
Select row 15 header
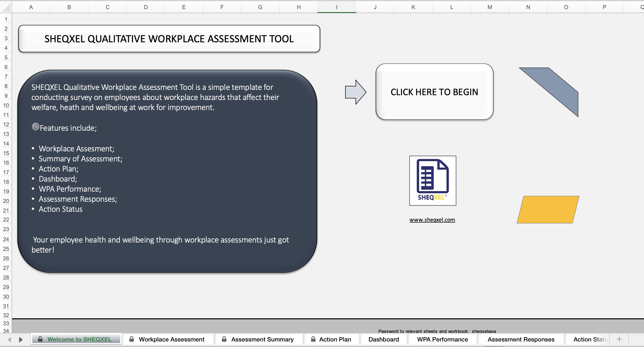point(6,153)
